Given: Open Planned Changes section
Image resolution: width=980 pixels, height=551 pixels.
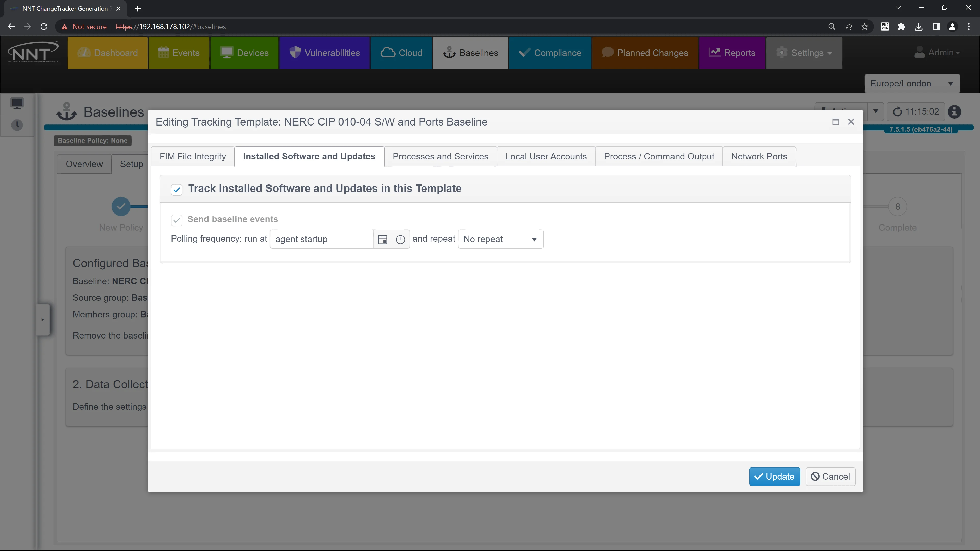Looking at the screenshot, I should pos(645,53).
